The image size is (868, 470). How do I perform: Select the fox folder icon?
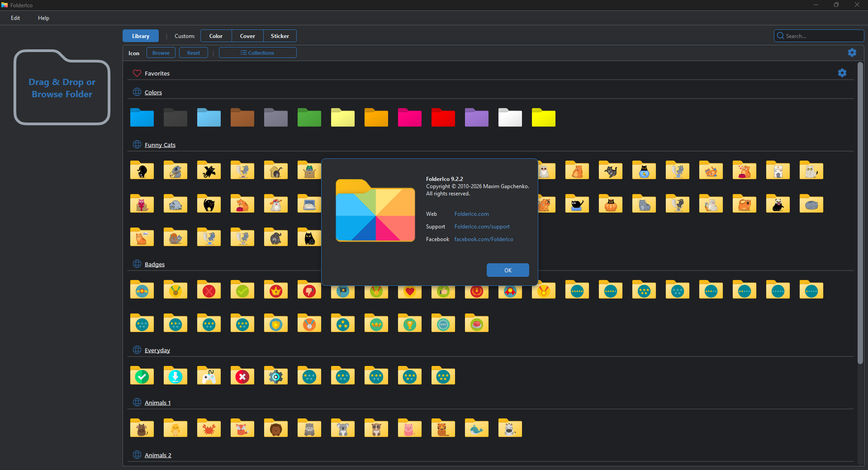pyautogui.click(x=242, y=428)
